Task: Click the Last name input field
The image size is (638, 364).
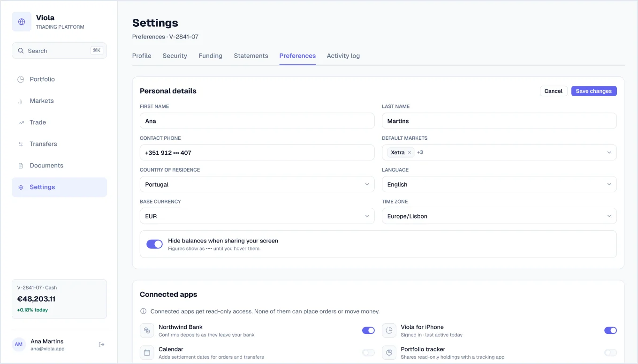Action: coord(499,121)
